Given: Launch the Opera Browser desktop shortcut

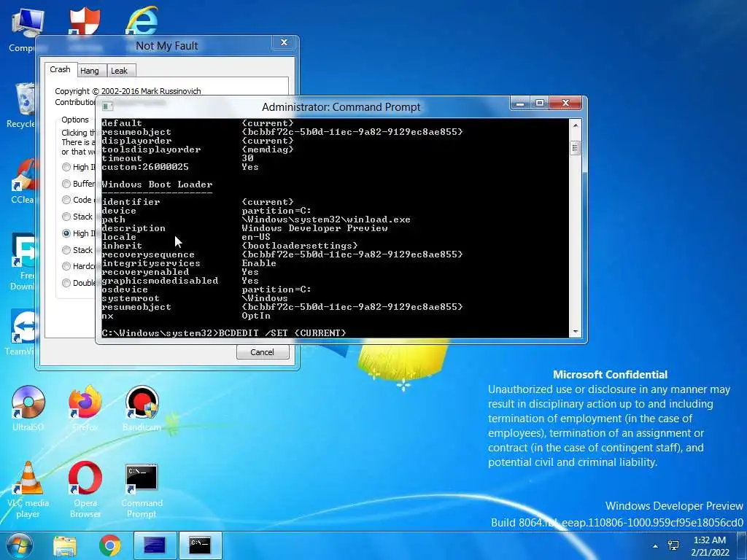Looking at the screenshot, I should click(x=85, y=489).
